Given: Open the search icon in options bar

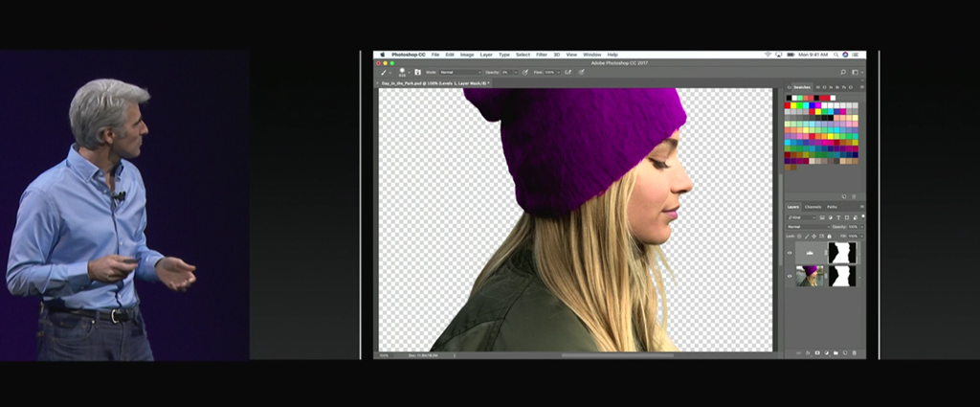Looking at the screenshot, I should tap(843, 72).
